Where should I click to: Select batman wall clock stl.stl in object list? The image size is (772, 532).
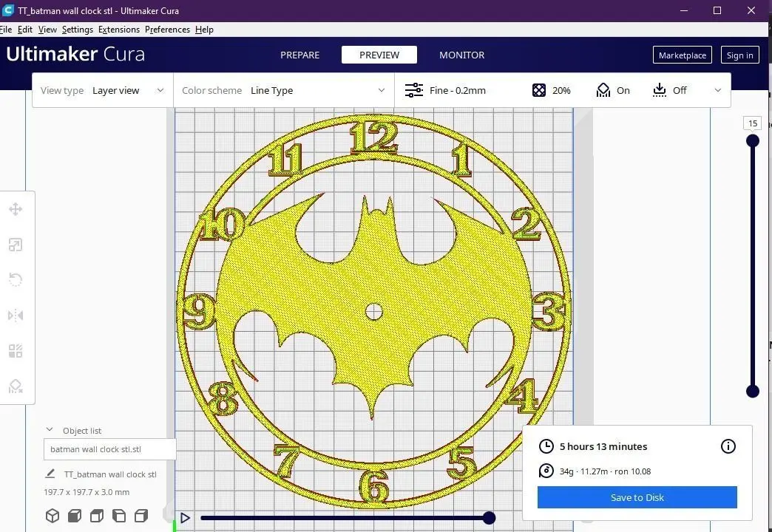(x=109, y=449)
